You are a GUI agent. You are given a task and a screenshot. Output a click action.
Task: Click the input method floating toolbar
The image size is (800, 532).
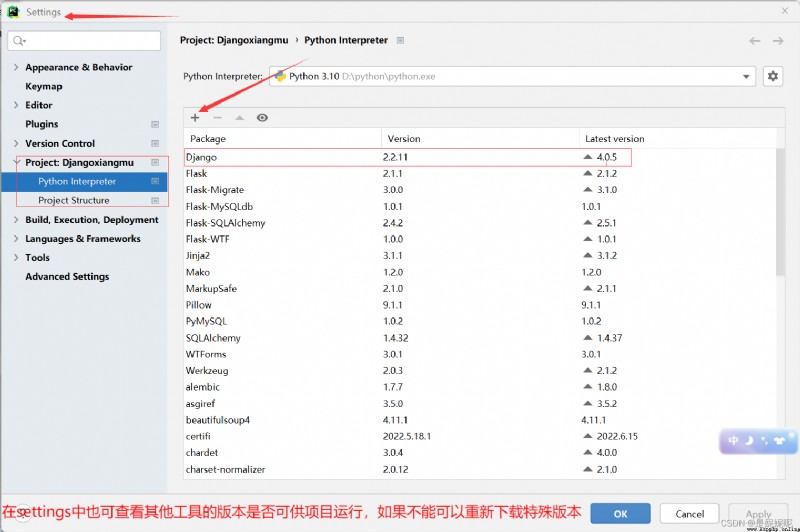[758, 441]
